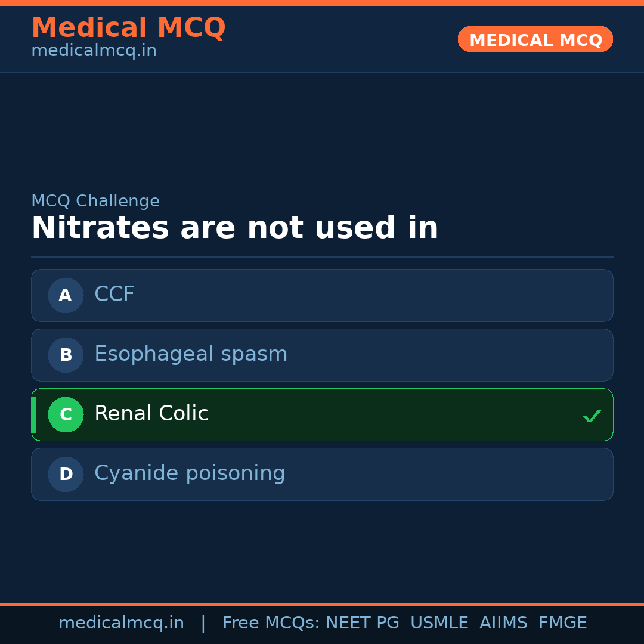Open the Medical MCQ header title
Image resolution: width=644 pixels, height=644 pixels.
pyautogui.click(x=128, y=28)
